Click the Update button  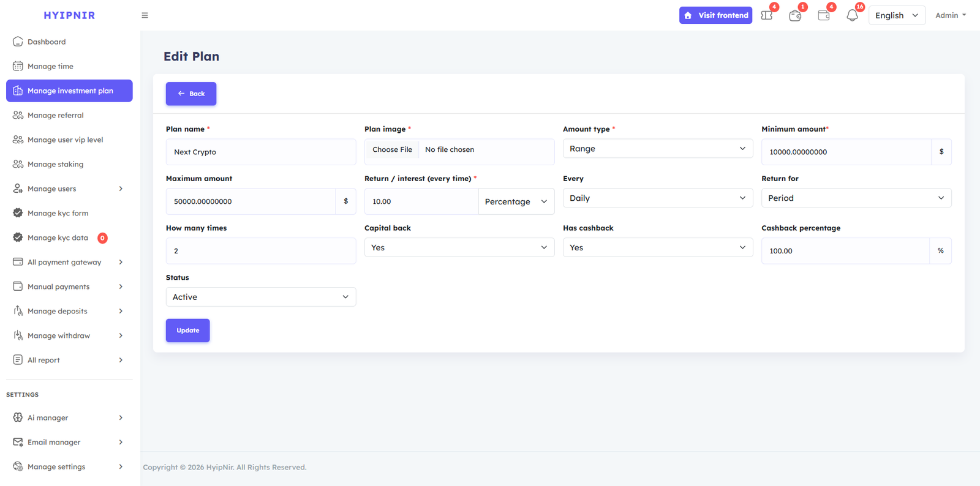(187, 331)
